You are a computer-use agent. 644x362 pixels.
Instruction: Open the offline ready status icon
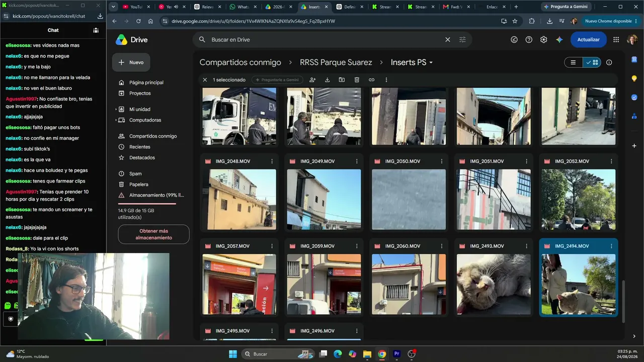[x=514, y=40]
